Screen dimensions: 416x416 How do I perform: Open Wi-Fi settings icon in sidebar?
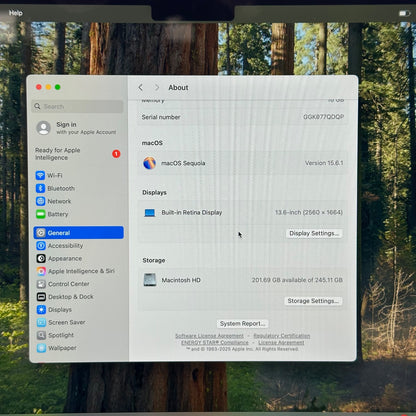40,175
